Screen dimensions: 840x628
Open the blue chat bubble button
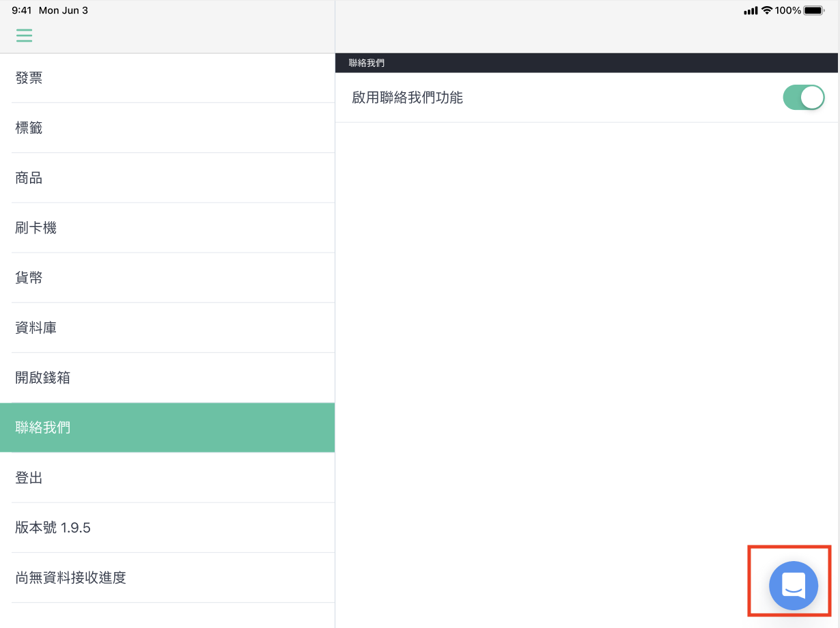(793, 586)
